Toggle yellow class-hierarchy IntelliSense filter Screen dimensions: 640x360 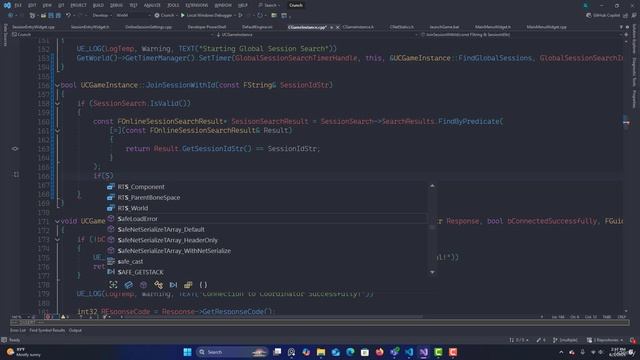pos(158,284)
